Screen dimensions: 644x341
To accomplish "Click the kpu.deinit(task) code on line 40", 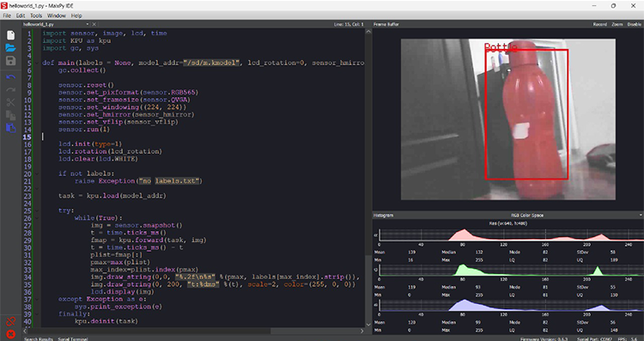I will pos(106,322).
